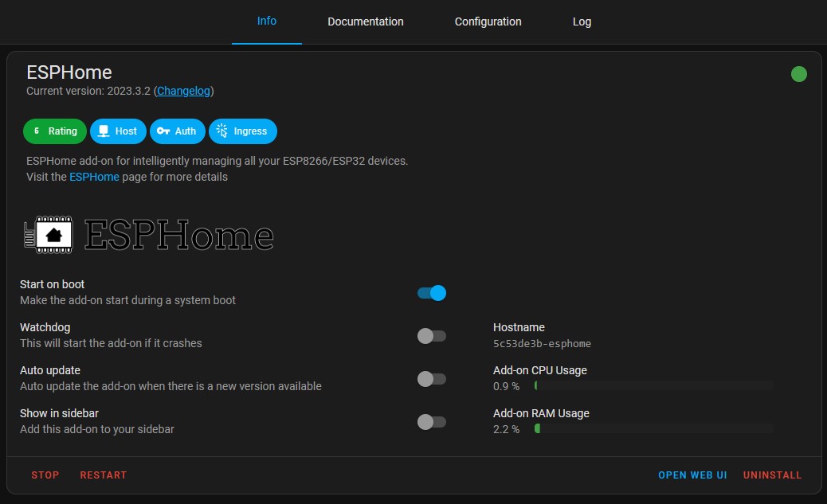
Task: Go to the Log tab
Action: [582, 21]
